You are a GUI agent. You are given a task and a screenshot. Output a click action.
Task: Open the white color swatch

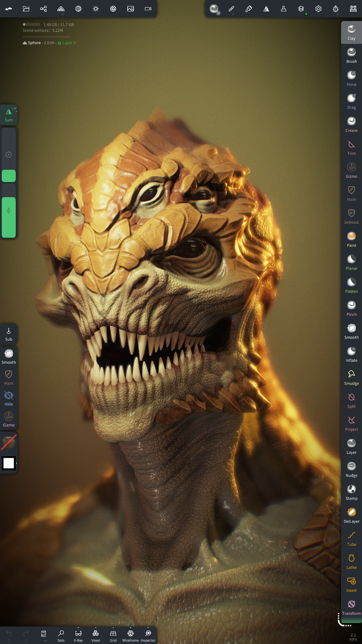9,463
